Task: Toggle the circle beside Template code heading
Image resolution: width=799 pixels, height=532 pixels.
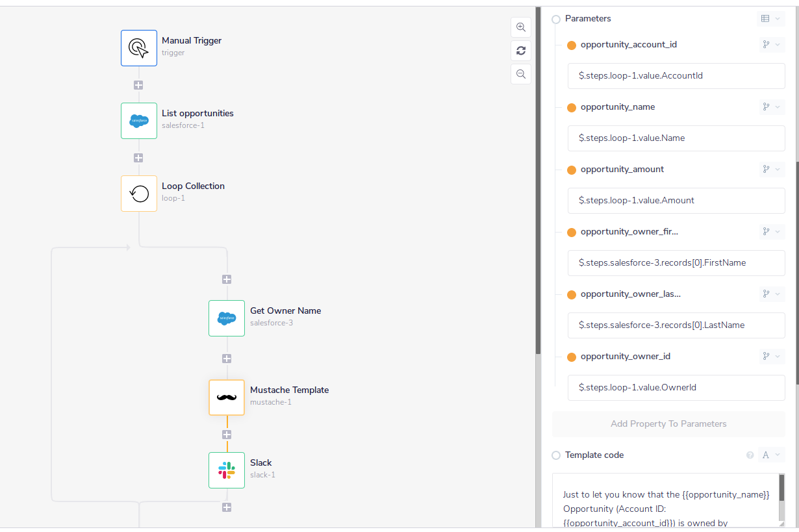Action: tap(556, 455)
